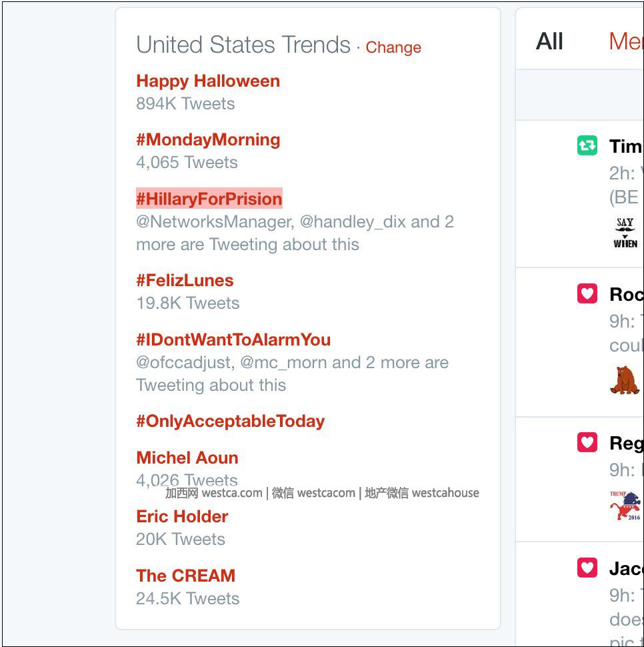Click the United States Trends heading
The width and height of the screenshot is (644, 647).
(x=243, y=45)
